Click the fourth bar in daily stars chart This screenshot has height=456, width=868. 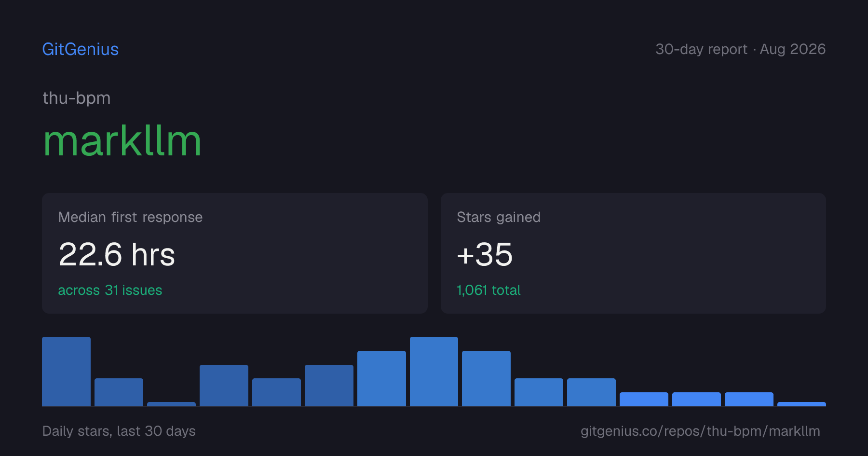224,386
